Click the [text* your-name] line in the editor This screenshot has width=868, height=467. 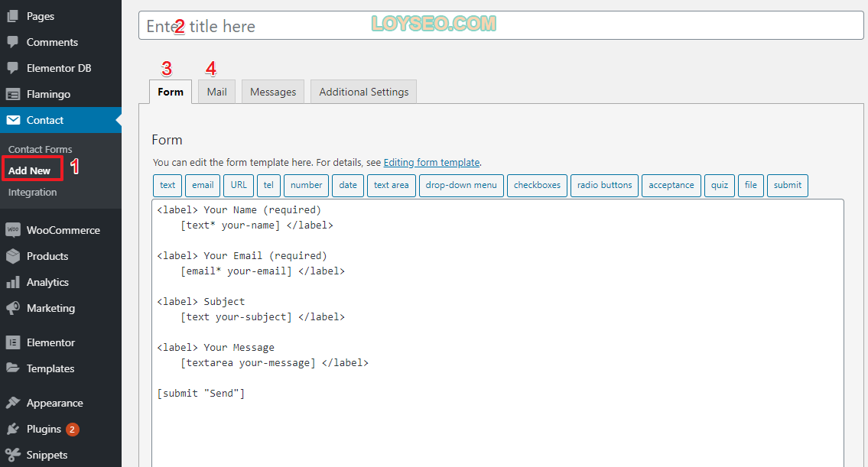257,225
